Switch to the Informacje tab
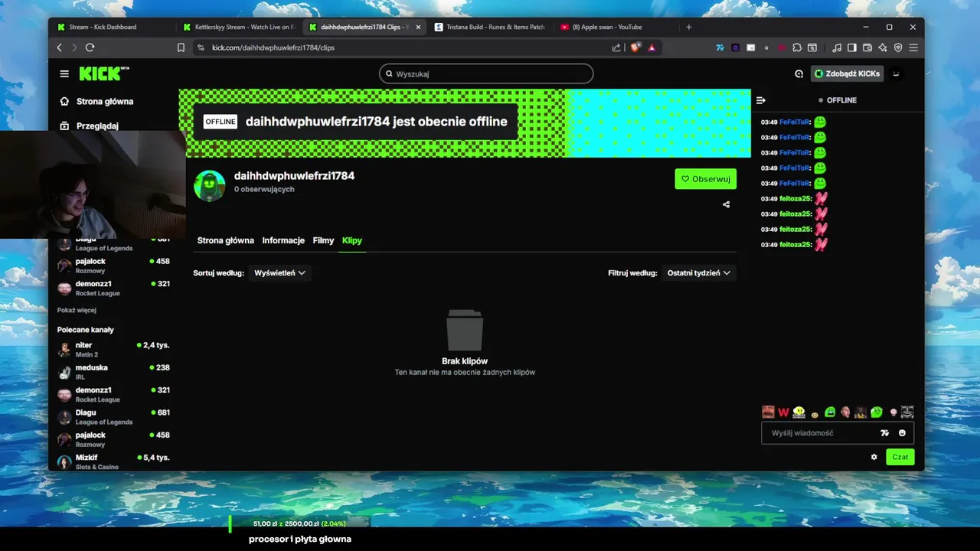 coord(283,240)
